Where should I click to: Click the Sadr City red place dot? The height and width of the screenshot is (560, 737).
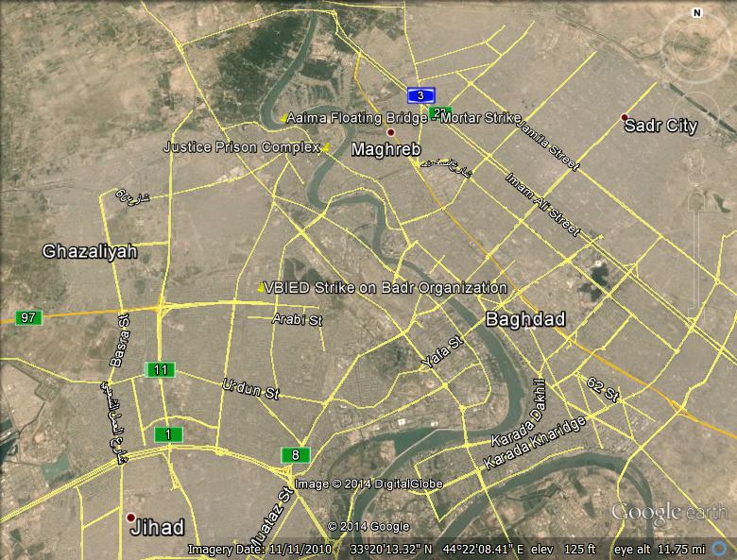click(x=624, y=118)
